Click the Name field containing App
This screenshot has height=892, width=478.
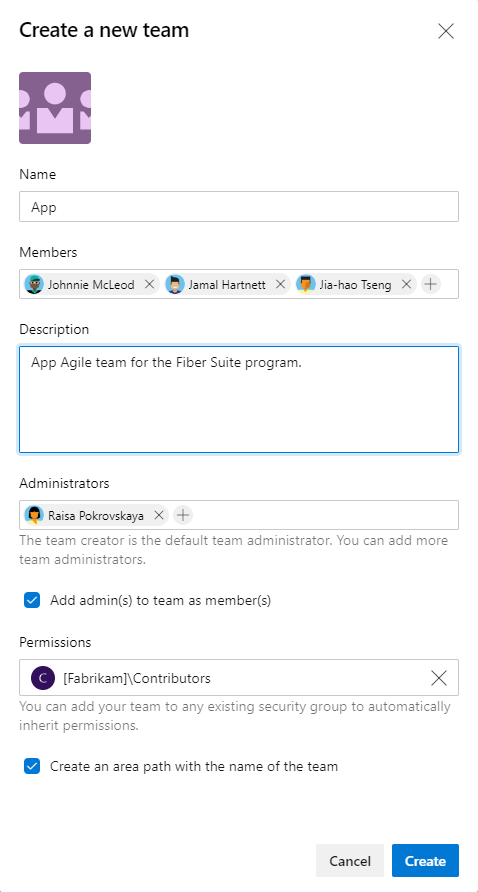[x=239, y=207]
